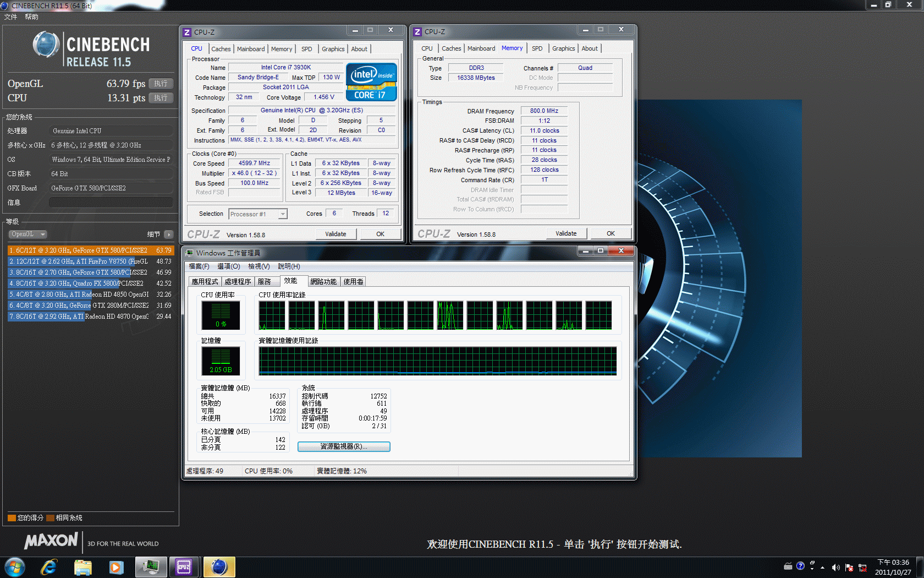
Task: Open Memory tab in left CPU-Z window
Action: pyautogui.click(x=282, y=49)
